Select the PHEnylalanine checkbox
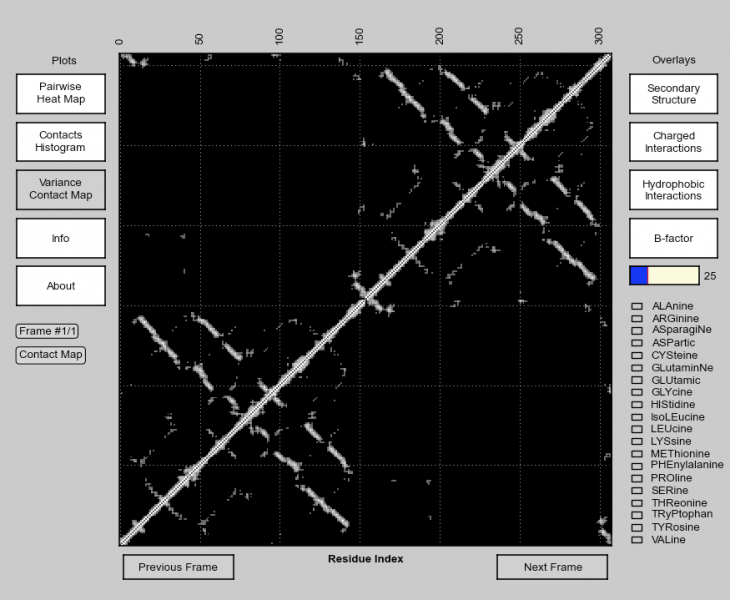This screenshot has width=730, height=600. (x=636, y=466)
